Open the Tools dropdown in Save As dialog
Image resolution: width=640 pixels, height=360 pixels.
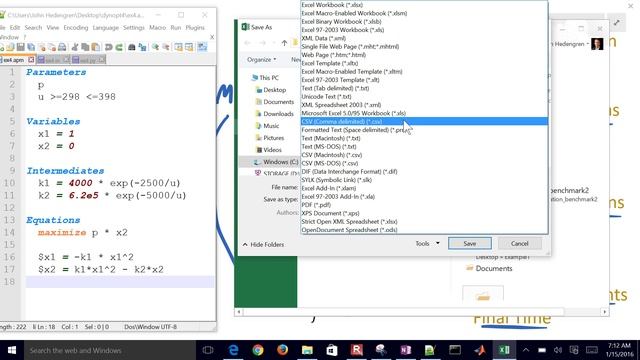[x=427, y=243]
